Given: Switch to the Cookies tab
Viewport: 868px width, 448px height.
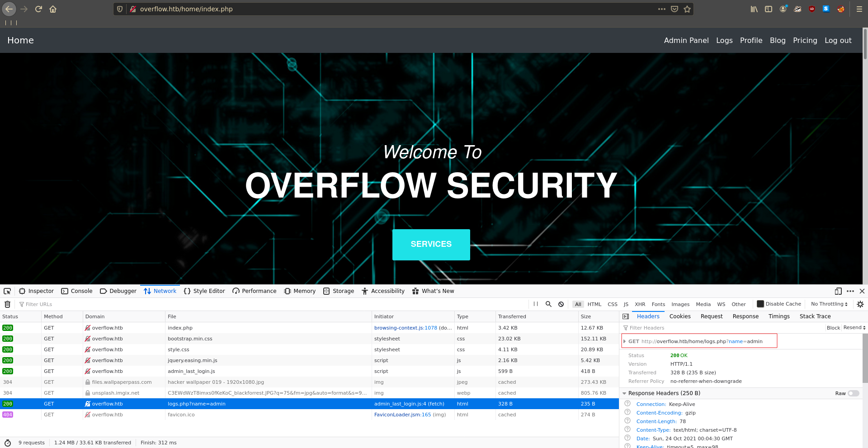Looking at the screenshot, I should coord(680,316).
